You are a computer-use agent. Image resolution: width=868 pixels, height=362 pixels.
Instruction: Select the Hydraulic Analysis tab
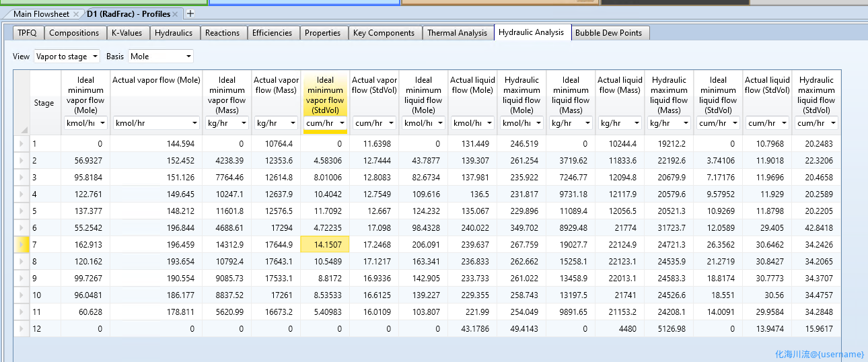(532, 32)
